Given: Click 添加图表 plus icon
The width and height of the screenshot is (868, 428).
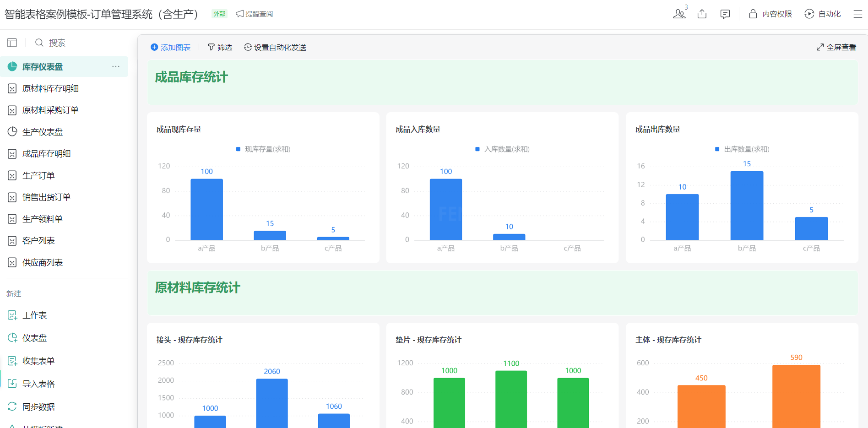Looking at the screenshot, I should click(x=154, y=47).
